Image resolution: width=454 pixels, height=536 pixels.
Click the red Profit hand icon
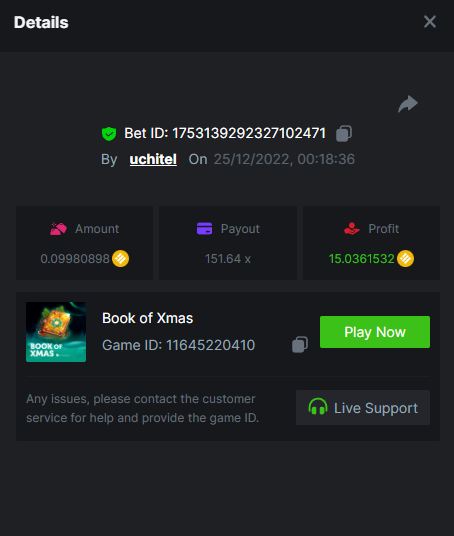(x=352, y=228)
